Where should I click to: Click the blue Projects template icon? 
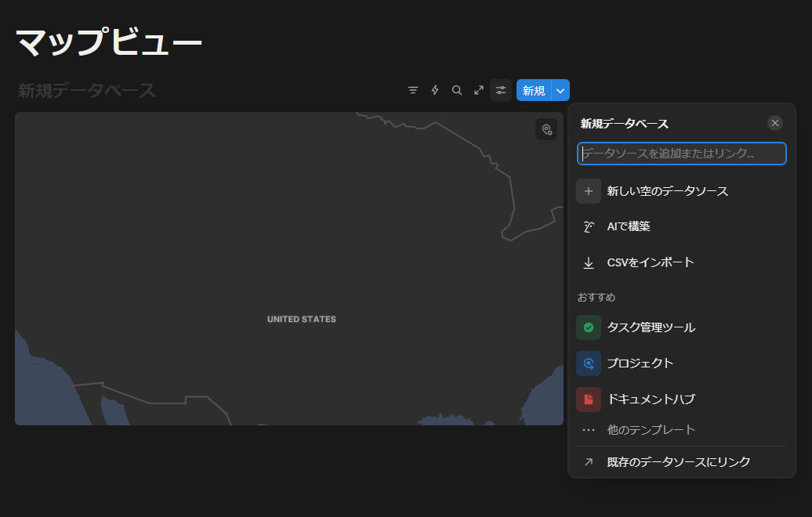(x=589, y=363)
